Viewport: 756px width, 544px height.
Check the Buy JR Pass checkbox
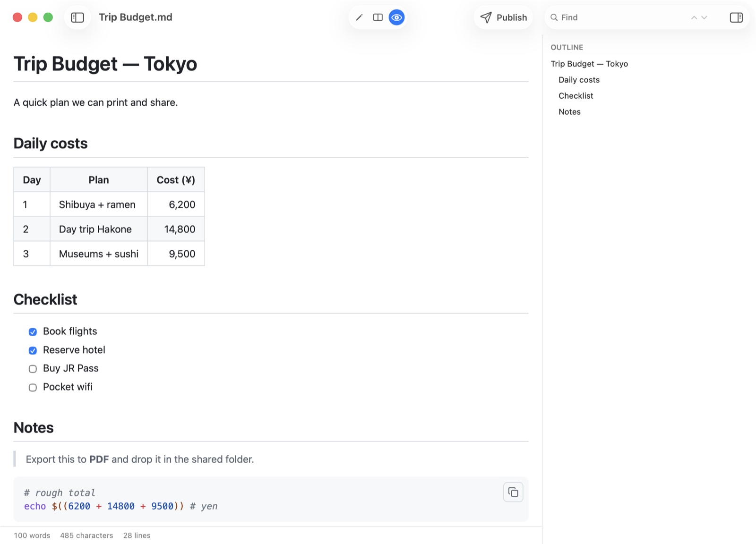pos(33,369)
